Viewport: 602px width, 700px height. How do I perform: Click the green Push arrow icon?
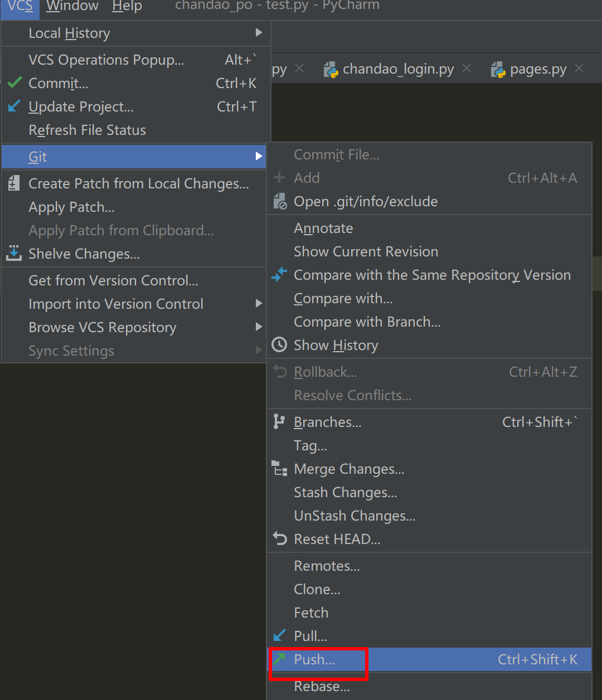279,659
